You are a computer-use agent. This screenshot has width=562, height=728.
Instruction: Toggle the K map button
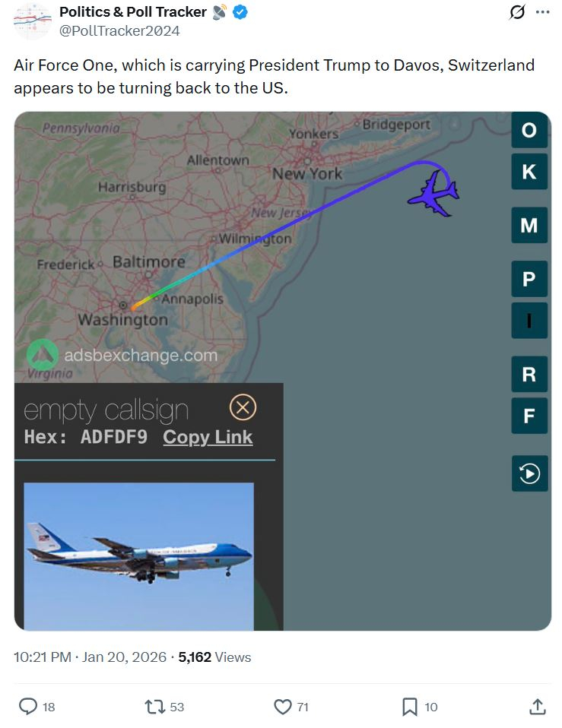tap(529, 172)
